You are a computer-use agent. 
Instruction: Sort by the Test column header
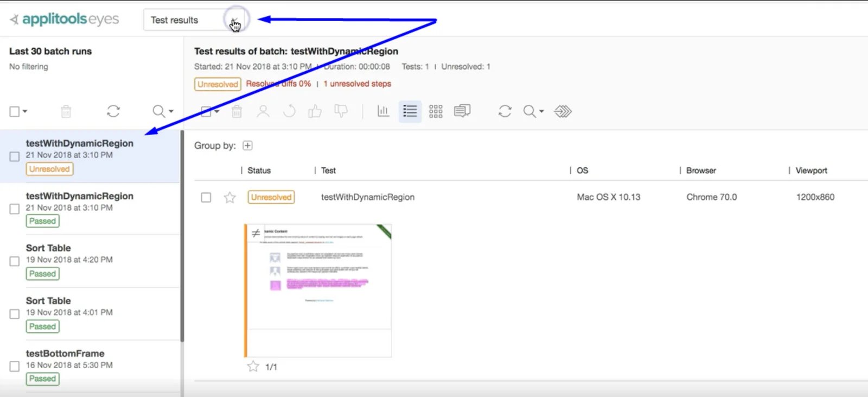328,171
